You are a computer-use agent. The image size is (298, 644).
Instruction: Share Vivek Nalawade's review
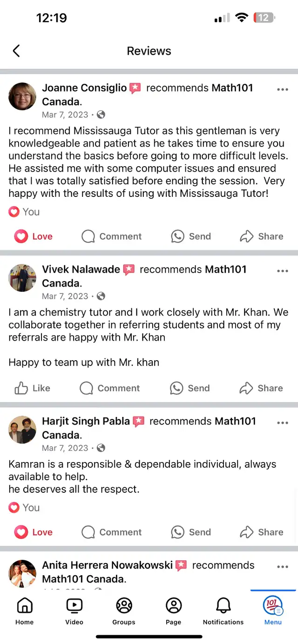point(261,388)
